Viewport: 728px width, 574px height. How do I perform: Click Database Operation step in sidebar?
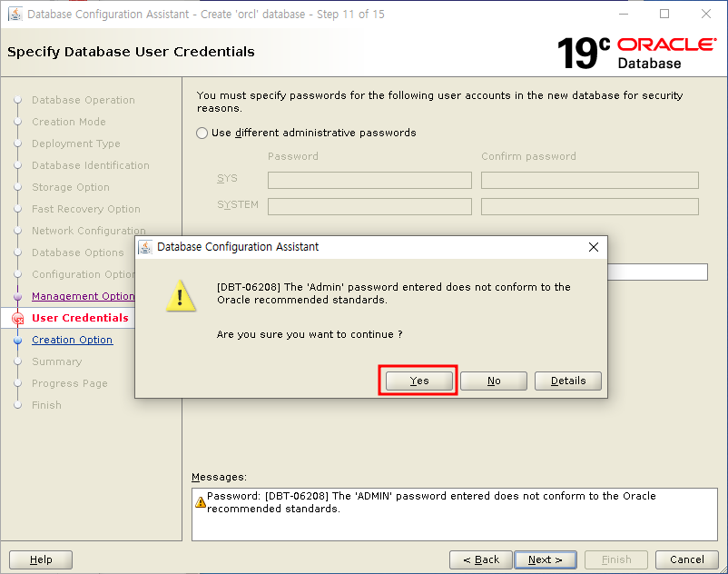[x=84, y=100]
